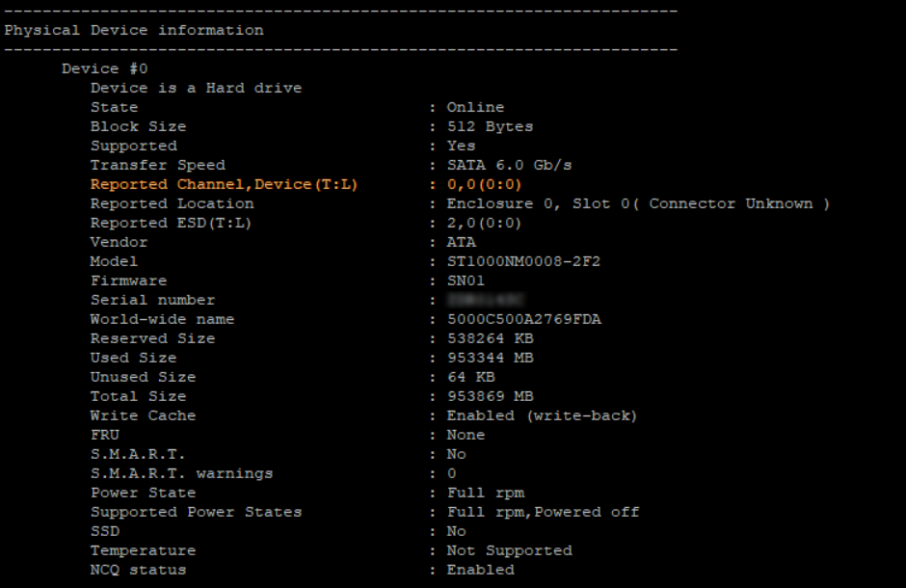Viewport: 906px width, 588px height.
Task: Click the "Device is a Hard drive" line
Action: click(x=196, y=88)
